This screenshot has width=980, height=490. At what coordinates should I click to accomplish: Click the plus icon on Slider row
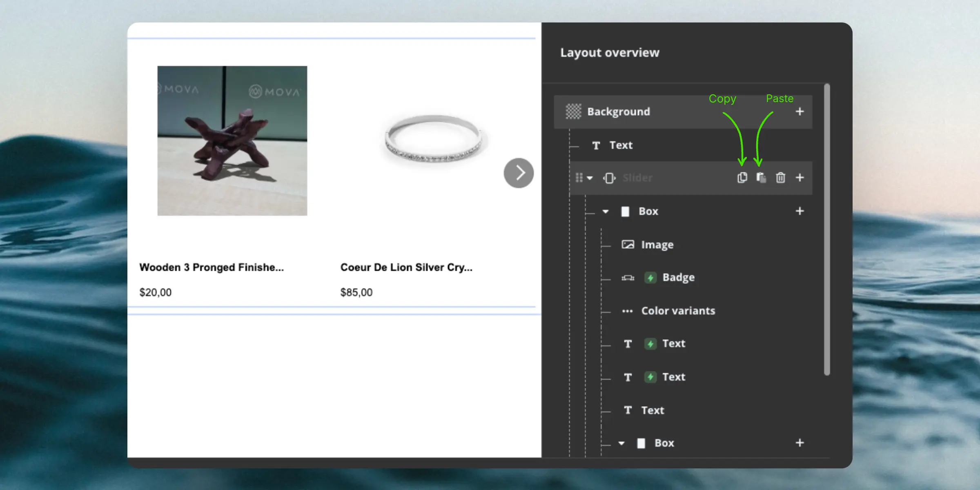[x=800, y=178]
